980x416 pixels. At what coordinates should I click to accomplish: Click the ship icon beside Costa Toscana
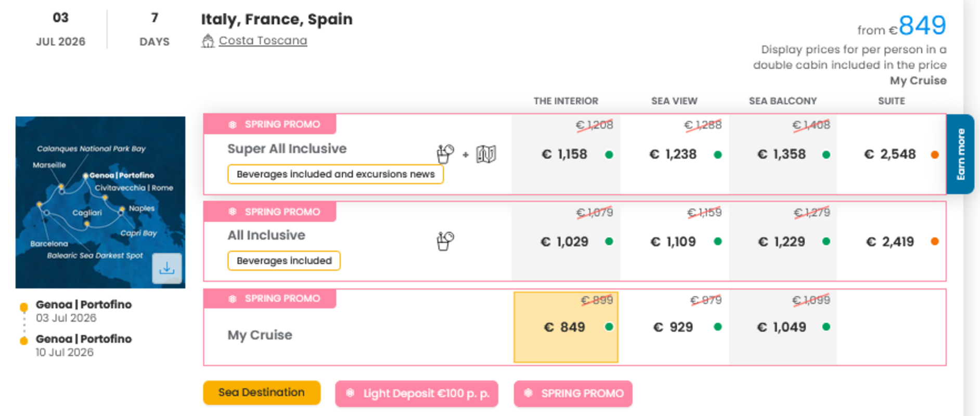pos(208,41)
